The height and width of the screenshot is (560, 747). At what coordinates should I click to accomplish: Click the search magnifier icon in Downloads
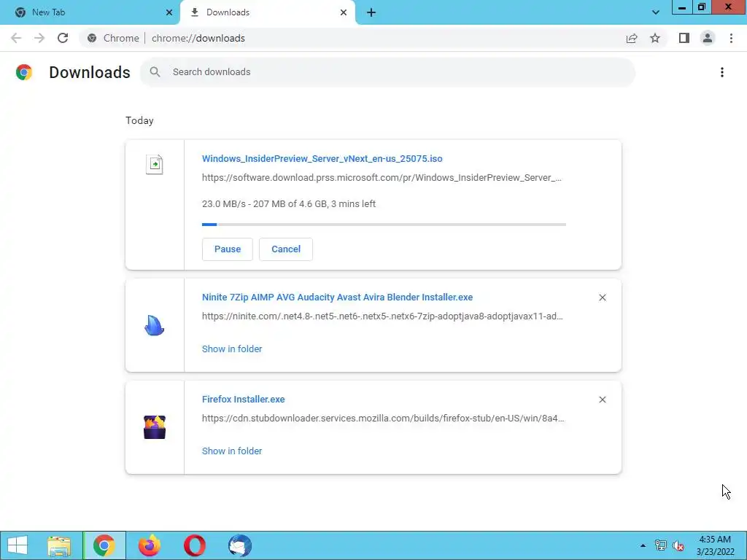[155, 72]
